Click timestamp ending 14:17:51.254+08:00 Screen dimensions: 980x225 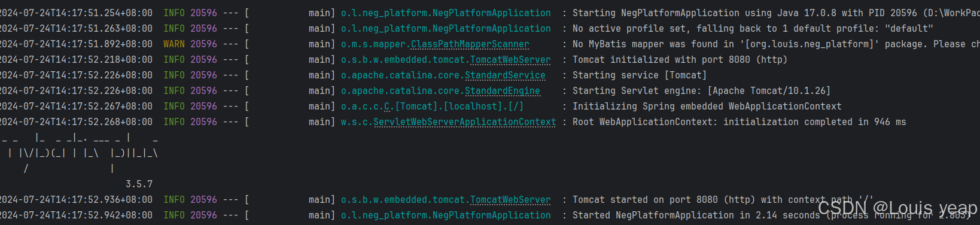click(x=76, y=13)
